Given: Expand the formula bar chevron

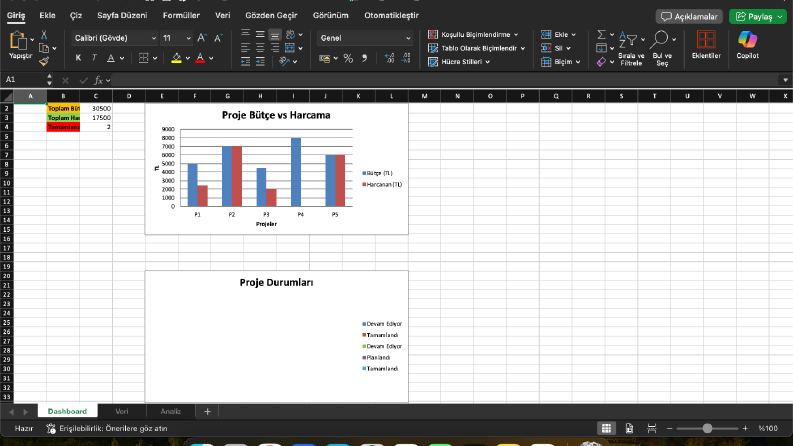Looking at the screenshot, I should (785, 80).
